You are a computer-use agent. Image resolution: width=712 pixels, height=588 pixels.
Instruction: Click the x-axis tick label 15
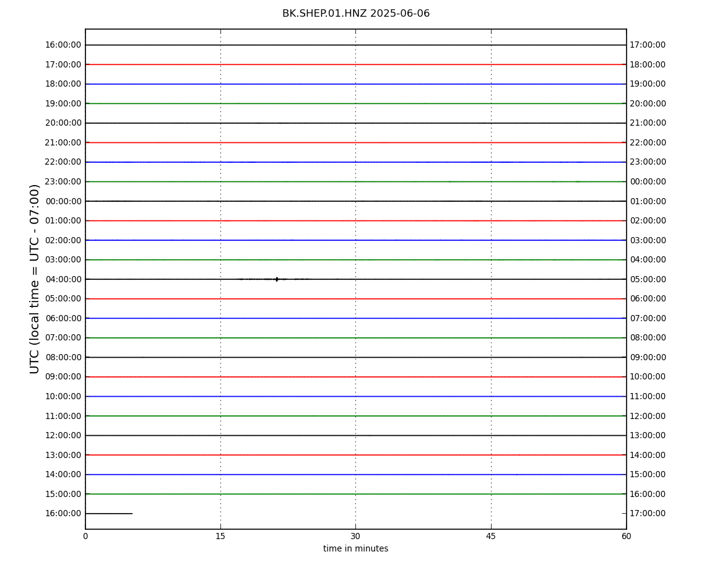[x=220, y=536]
